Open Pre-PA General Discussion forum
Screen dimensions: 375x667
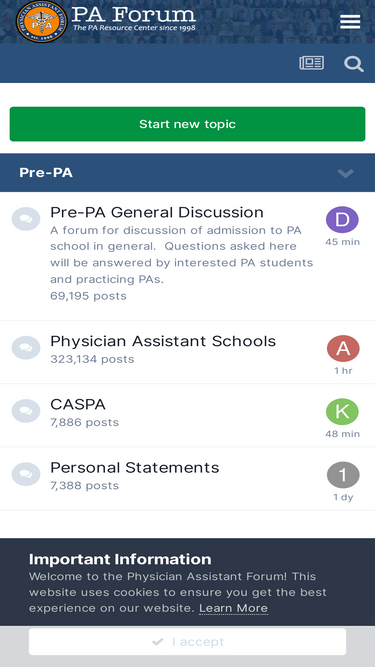click(x=157, y=212)
